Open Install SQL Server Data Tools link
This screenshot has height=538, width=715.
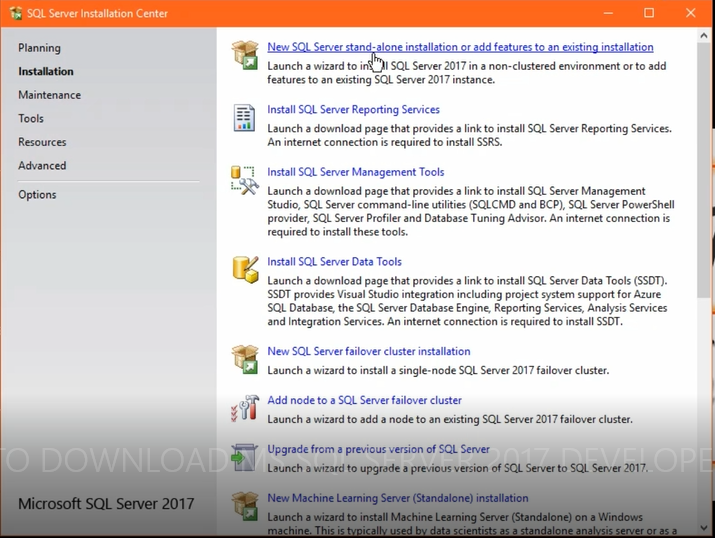pos(334,262)
